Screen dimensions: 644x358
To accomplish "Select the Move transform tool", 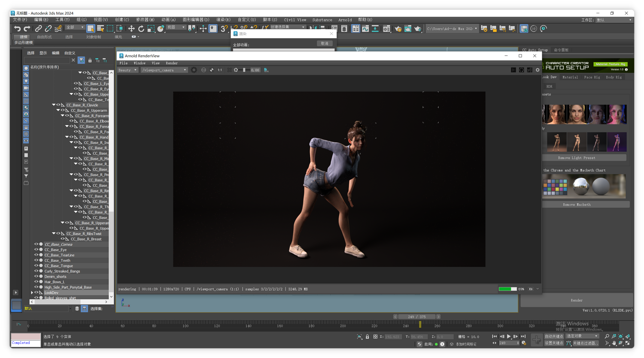I will pos(131,29).
